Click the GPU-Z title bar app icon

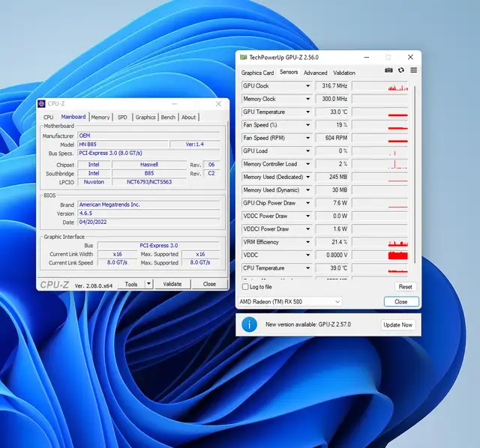point(243,57)
